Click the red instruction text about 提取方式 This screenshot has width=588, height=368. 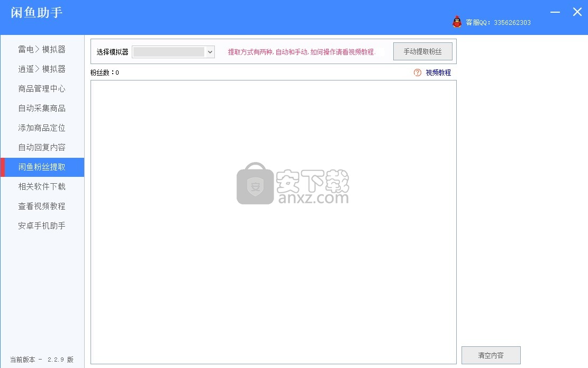[x=302, y=52]
